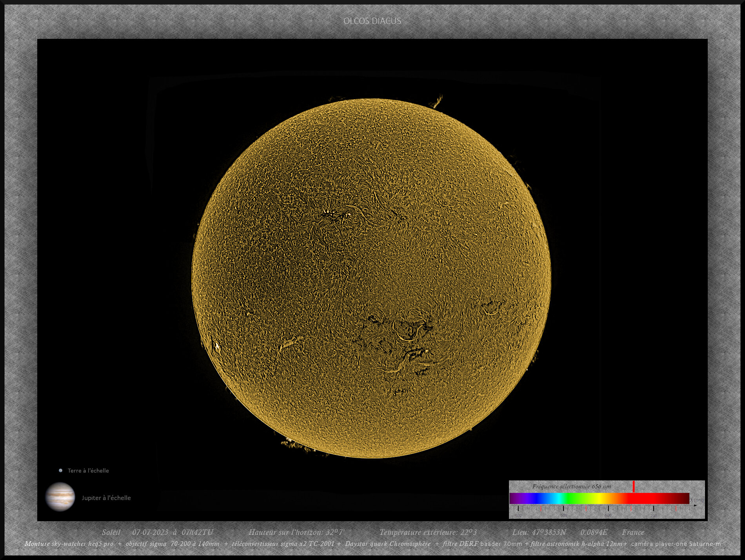Click "caméra player-one Saturne-m" text
The image size is (745, 560).
676,544
